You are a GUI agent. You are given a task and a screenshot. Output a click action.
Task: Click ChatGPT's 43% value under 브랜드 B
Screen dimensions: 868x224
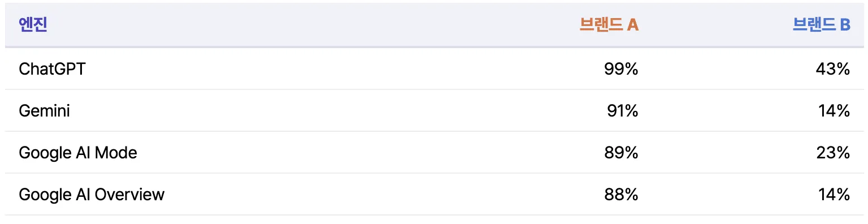[832, 69]
